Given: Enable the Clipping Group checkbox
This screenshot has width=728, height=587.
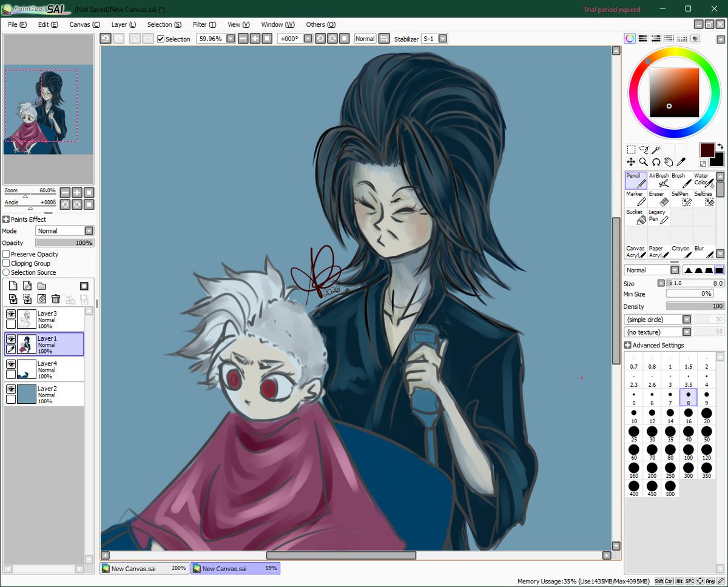Looking at the screenshot, I should [x=5, y=263].
